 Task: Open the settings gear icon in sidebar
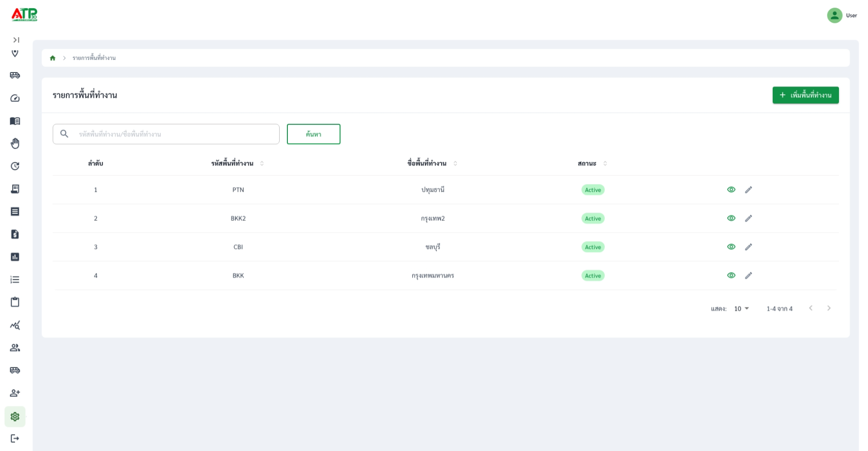point(15,417)
